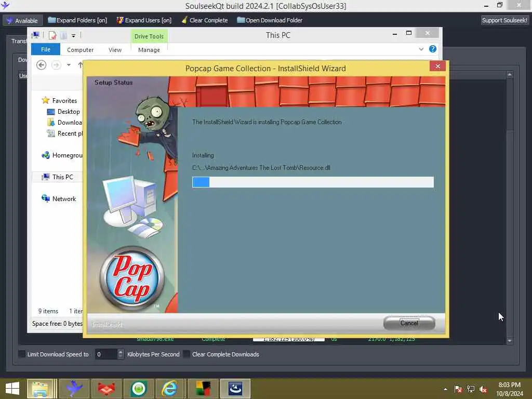The image size is (532, 399).
Task: Click scroll down arrow in Soulseek list
Action: (x=510, y=341)
